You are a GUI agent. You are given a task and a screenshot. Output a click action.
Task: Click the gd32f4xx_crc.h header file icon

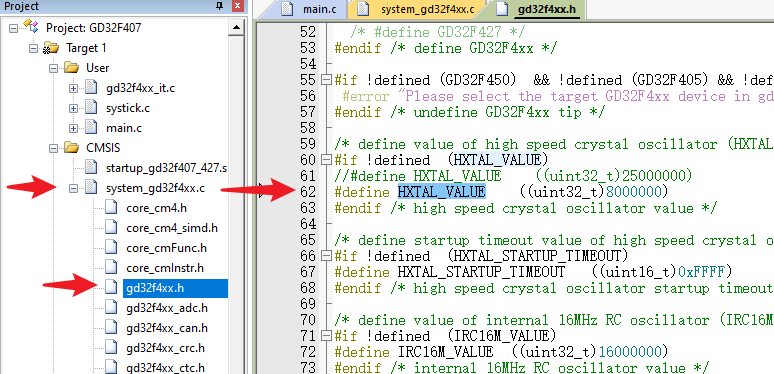(111, 348)
